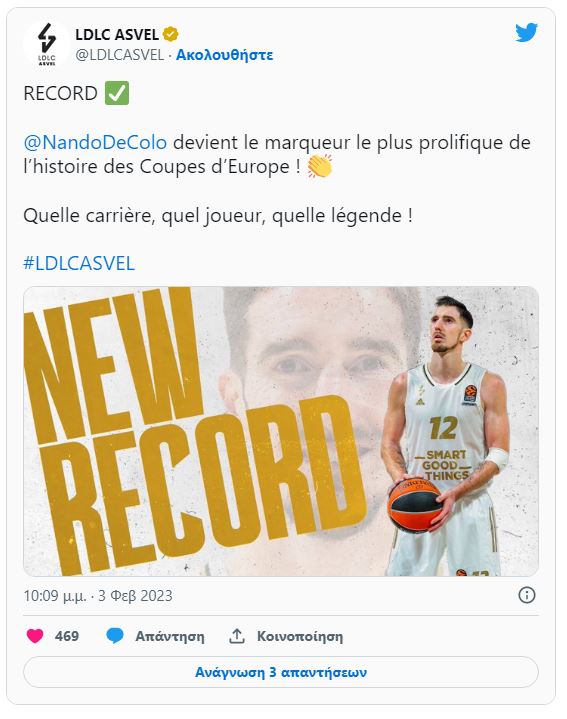Click the @LDLCASVEL handle
This screenshot has width=567, height=719.
point(120,55)
